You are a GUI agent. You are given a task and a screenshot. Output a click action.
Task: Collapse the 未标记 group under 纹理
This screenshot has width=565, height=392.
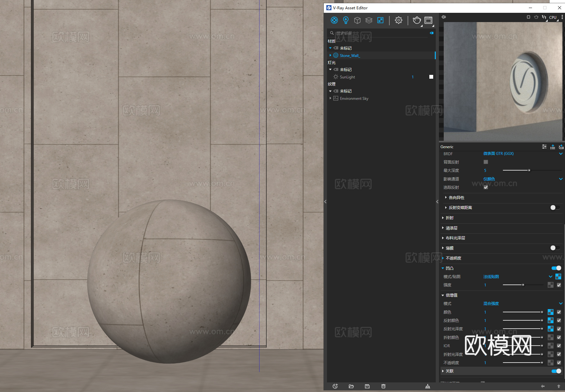(x=330, y=91)
